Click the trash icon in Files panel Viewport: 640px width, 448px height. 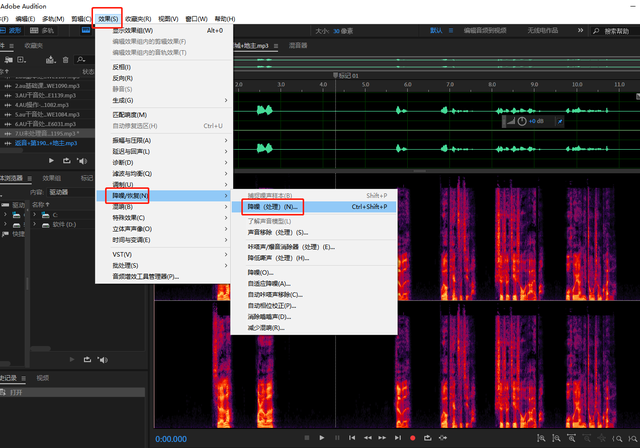[x=65, y=60]
